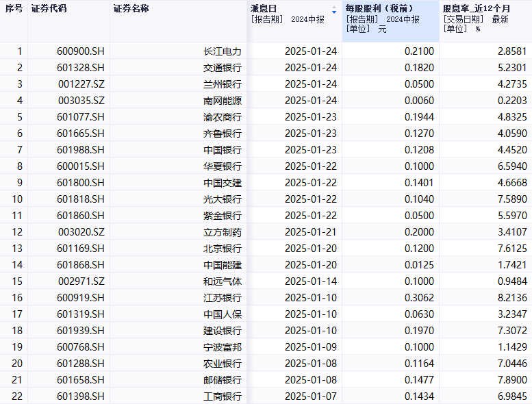
Task: Click the stock name 中国银行
Action: click(223, 149)
